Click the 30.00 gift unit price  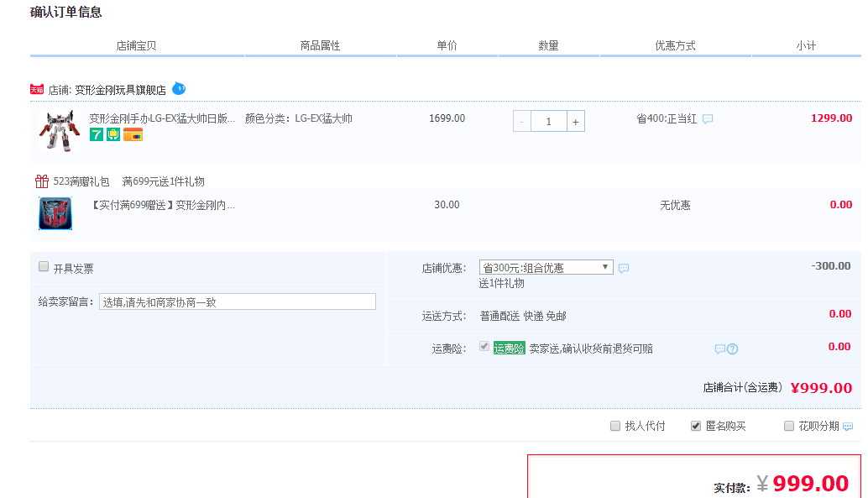click(447, 204)
